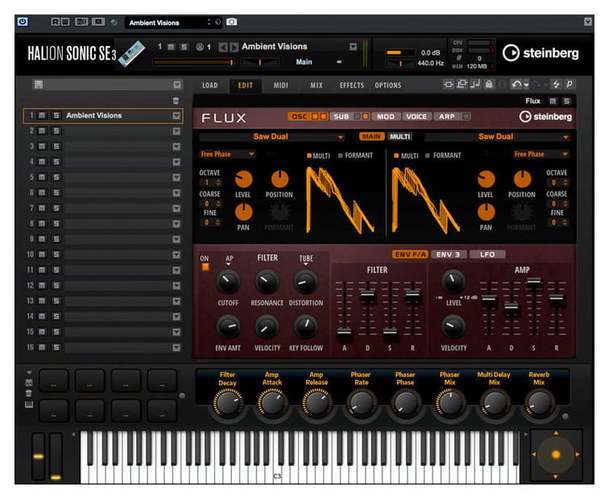The image size is (609, 499).
Task: Open the program loader dropdown in header
Action: [x=353, y=47]
